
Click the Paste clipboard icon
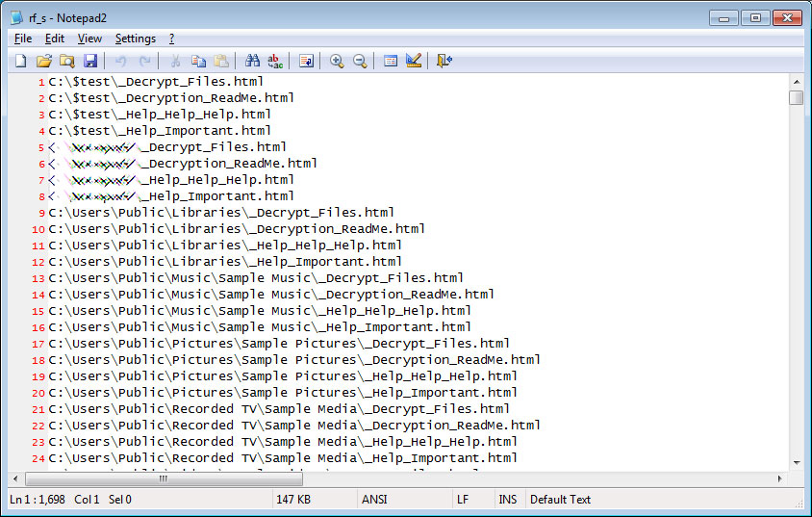[221, 61]
